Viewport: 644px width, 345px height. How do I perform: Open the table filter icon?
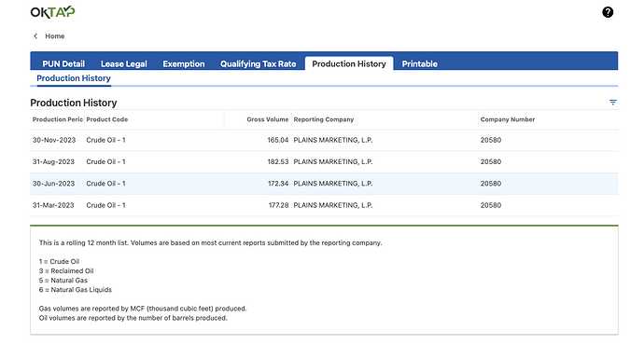click(x=613, y=103)
